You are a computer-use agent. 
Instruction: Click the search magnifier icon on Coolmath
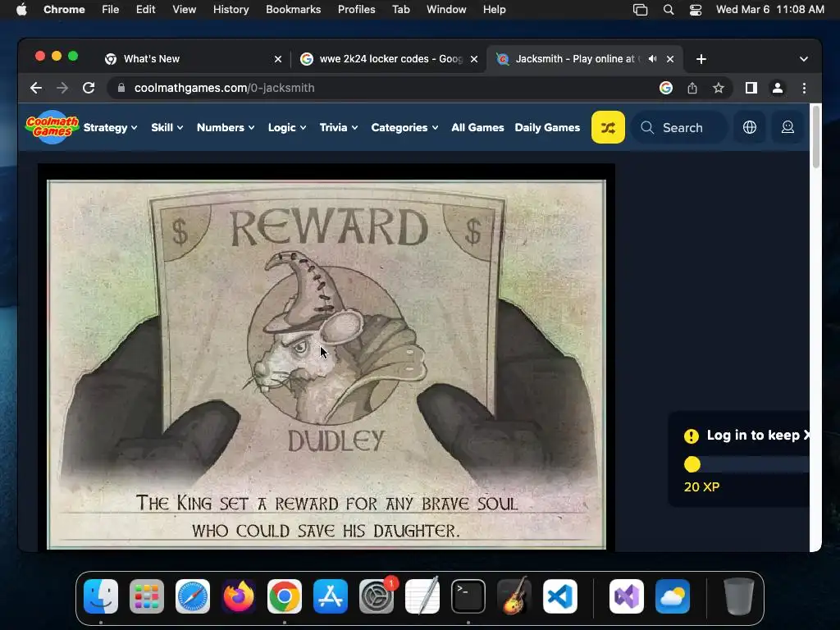click(647, 127)
